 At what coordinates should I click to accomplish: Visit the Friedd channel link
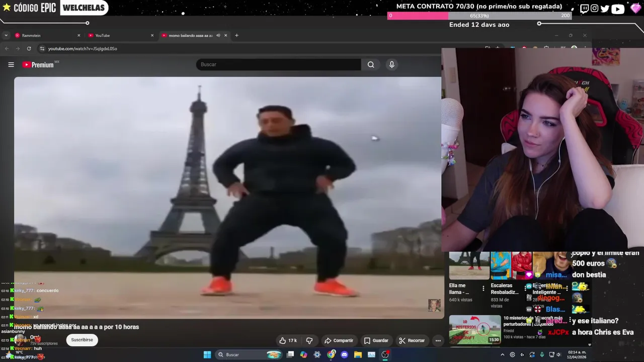[x=510, y=331]
